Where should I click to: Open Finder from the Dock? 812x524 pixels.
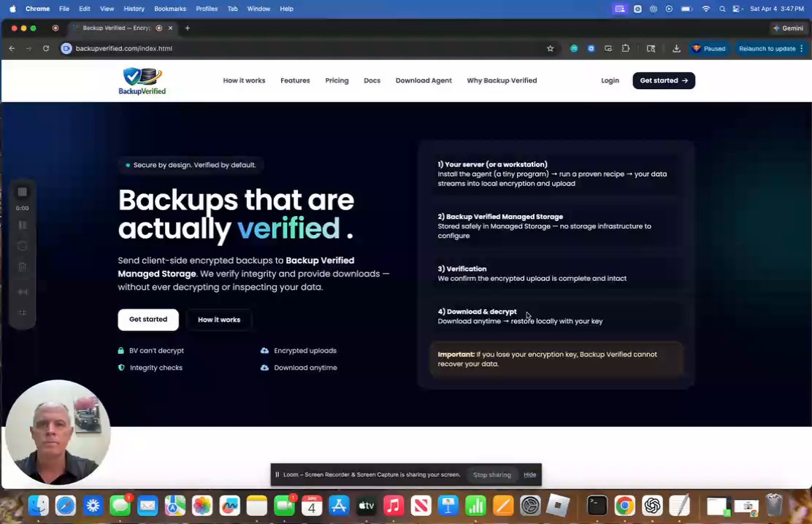click(38, 505)
